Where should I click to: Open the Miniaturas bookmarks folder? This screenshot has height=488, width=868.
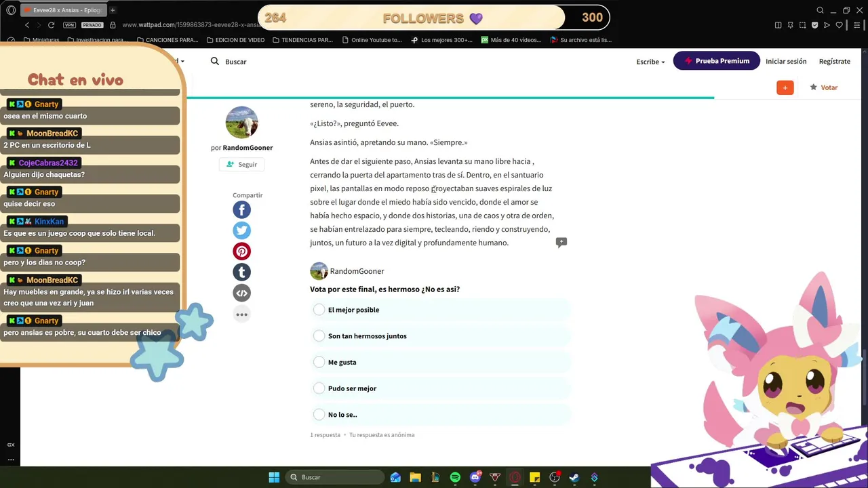pyautogui.click(x=41, y=40)
